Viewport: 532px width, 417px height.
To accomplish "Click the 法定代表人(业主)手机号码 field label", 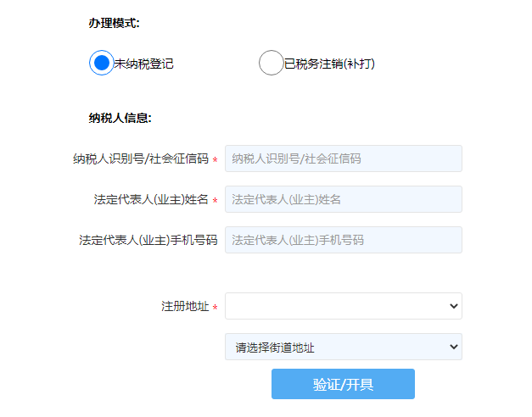I will (x=148, y=240).
